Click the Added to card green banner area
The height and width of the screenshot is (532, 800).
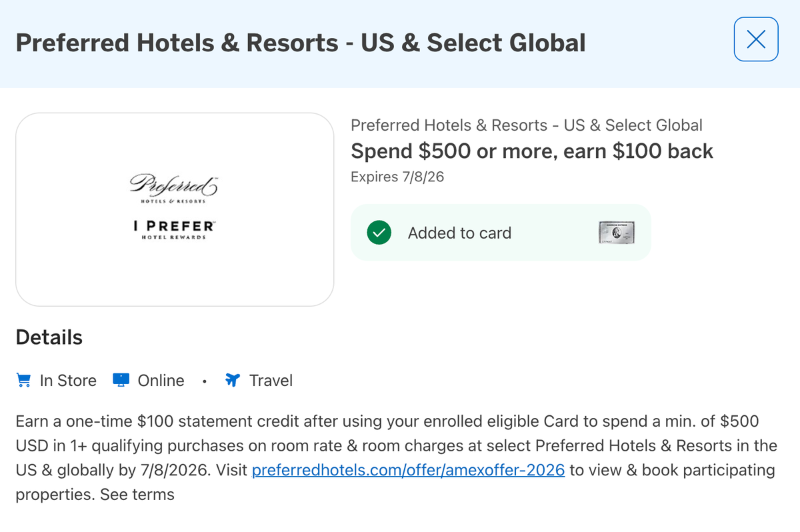click(x=501, y=233)
